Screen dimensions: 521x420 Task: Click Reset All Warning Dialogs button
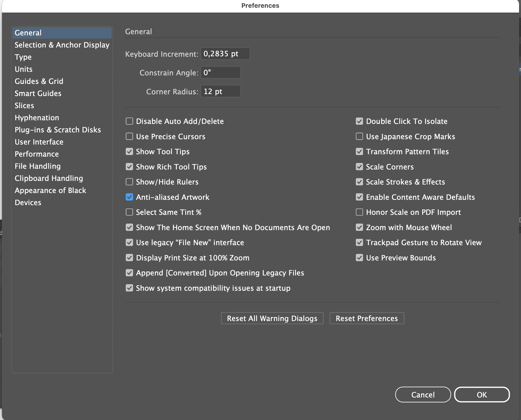pyautogui.click(x=272, y=318)
